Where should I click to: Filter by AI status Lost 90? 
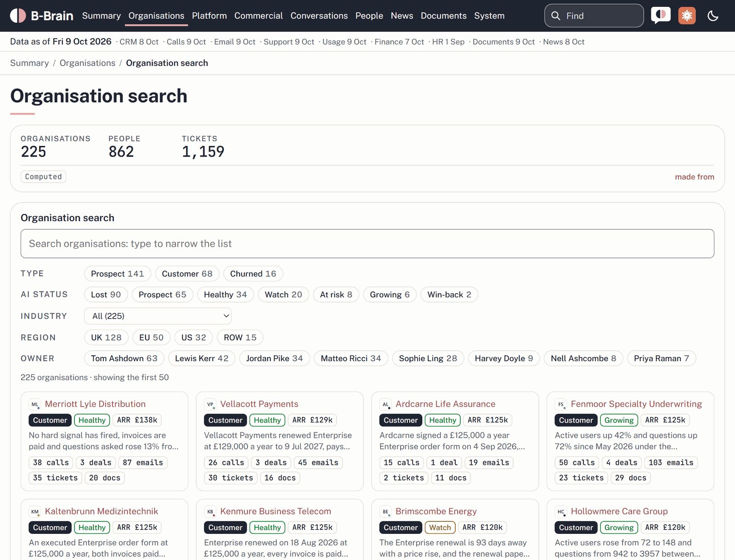(106, 295)
